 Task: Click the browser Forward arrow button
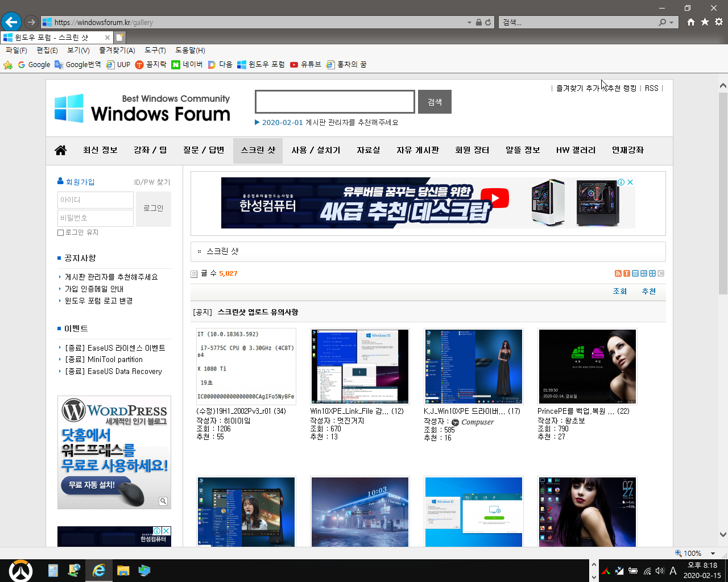31,22
